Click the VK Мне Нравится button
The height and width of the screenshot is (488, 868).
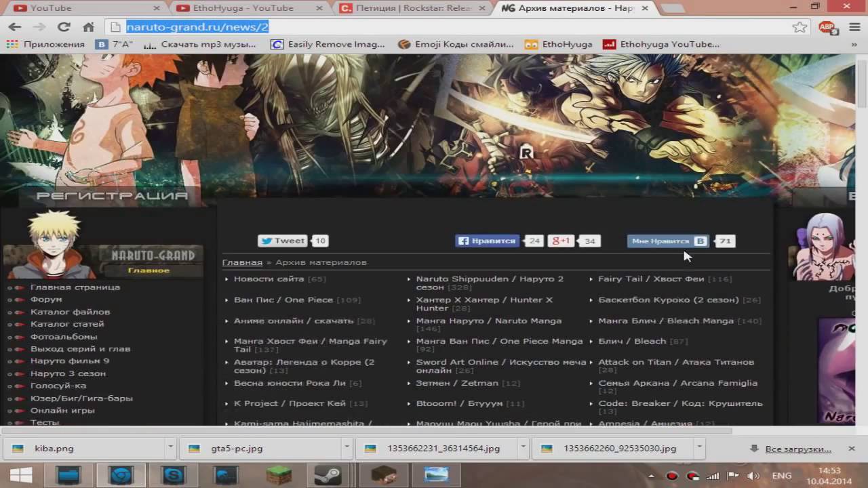[669, 241]
